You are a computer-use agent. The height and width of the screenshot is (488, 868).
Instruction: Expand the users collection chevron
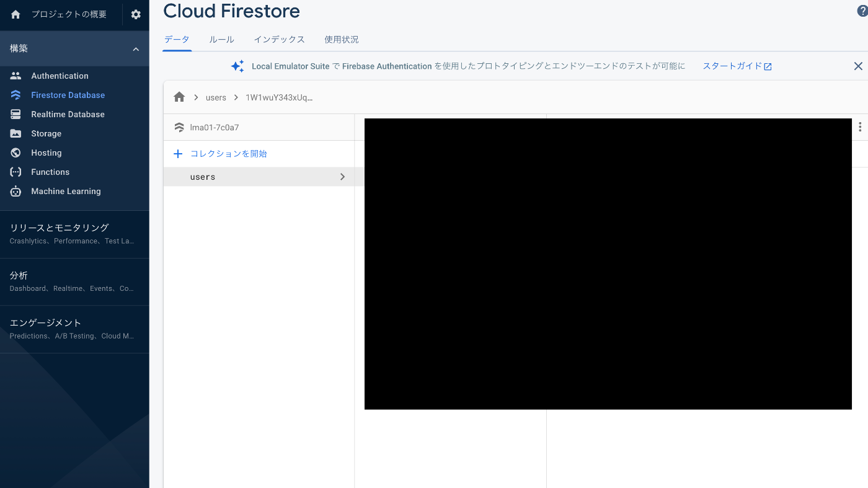342,177
